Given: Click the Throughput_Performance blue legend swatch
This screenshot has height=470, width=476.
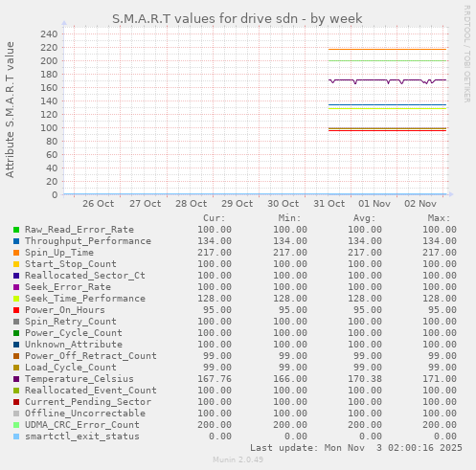Looking at the screenshot, I should (x=16, y=241).
